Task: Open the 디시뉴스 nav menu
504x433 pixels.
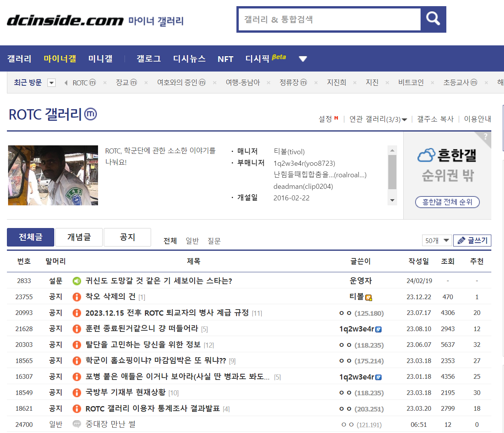Action: [189, 59]
